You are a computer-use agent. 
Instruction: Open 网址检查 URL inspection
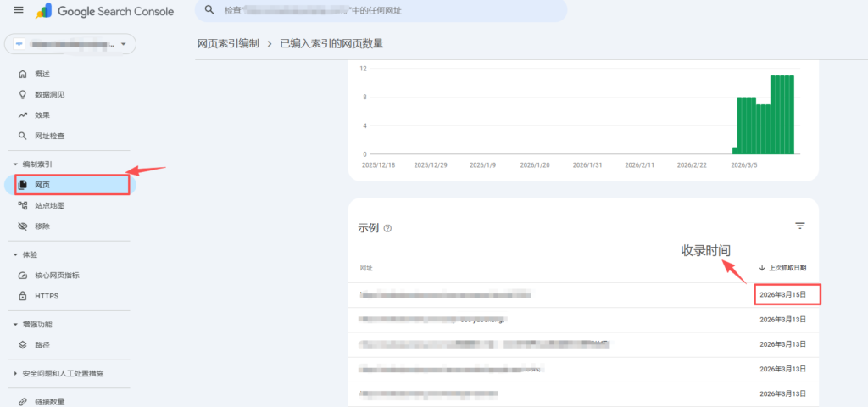click(x=49, y=136)
